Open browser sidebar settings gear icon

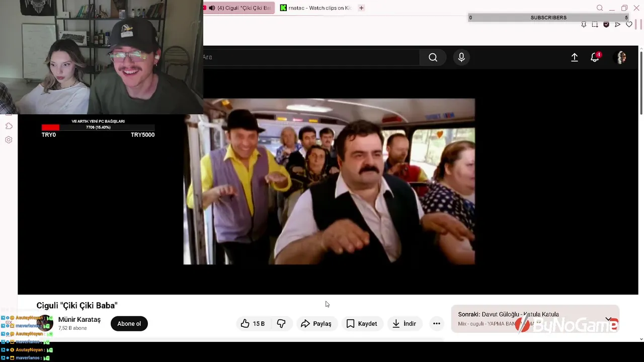click(x=9, y=140)
